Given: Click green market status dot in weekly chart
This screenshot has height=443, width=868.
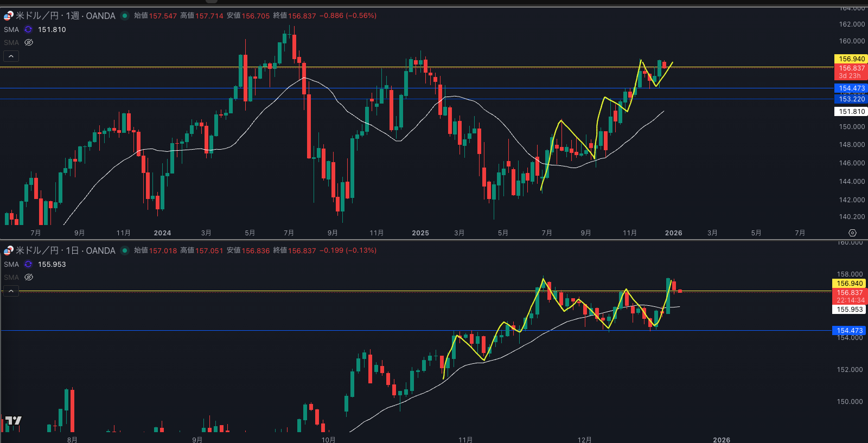Looking at the screenshot, I should pos(125,16).
